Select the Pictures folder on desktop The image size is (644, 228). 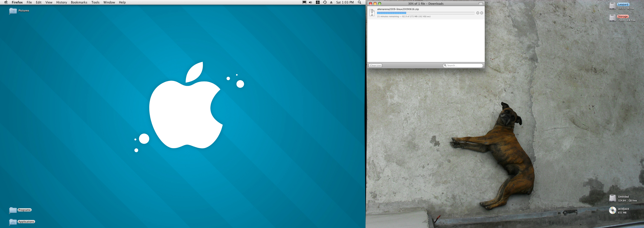(x=13, y=11)
